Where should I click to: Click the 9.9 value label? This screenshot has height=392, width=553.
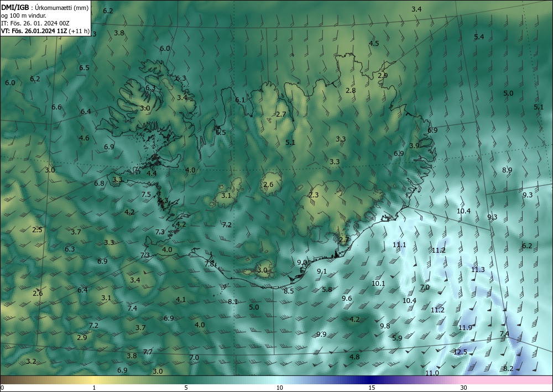pyautogui.click(x=321, y=334)
